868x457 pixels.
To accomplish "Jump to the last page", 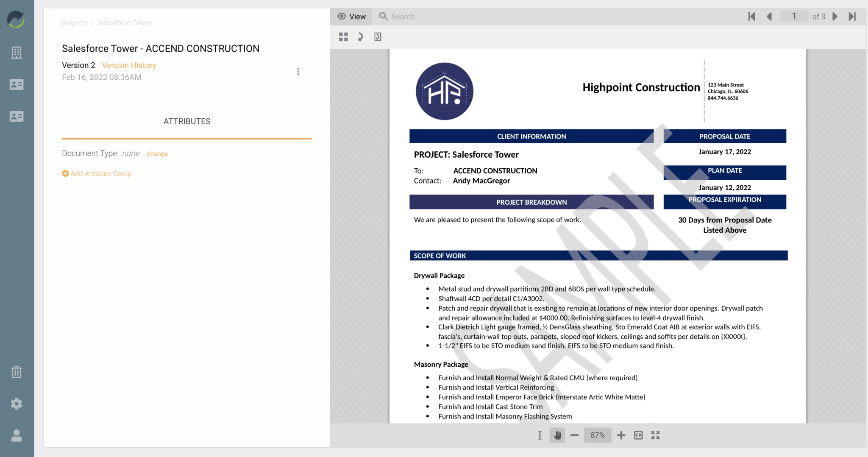I will pyautogui.click(x=852, y=17).
